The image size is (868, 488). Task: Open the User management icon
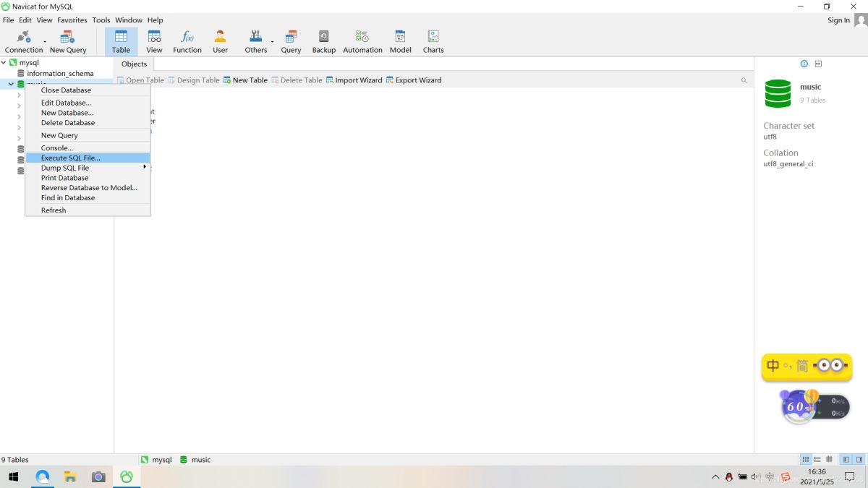(221, 42)
